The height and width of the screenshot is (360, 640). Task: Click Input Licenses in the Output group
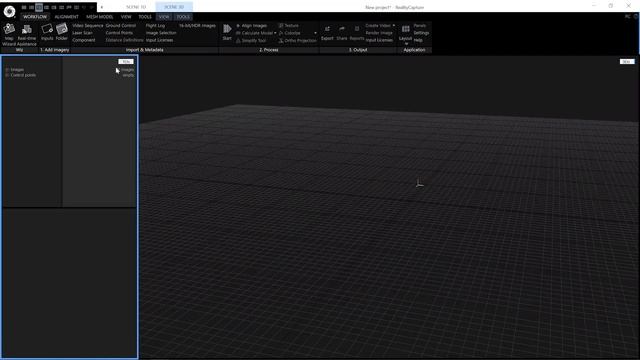[x=379, y=40]
